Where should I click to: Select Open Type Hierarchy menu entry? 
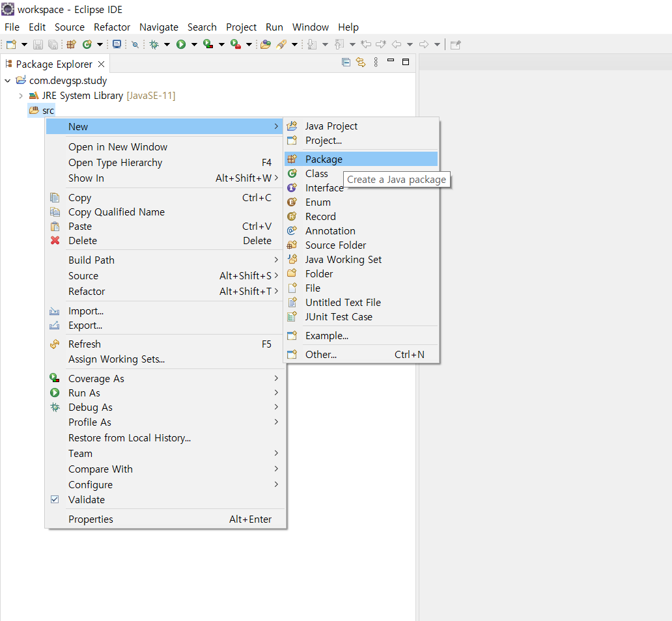tap(165, 163)
